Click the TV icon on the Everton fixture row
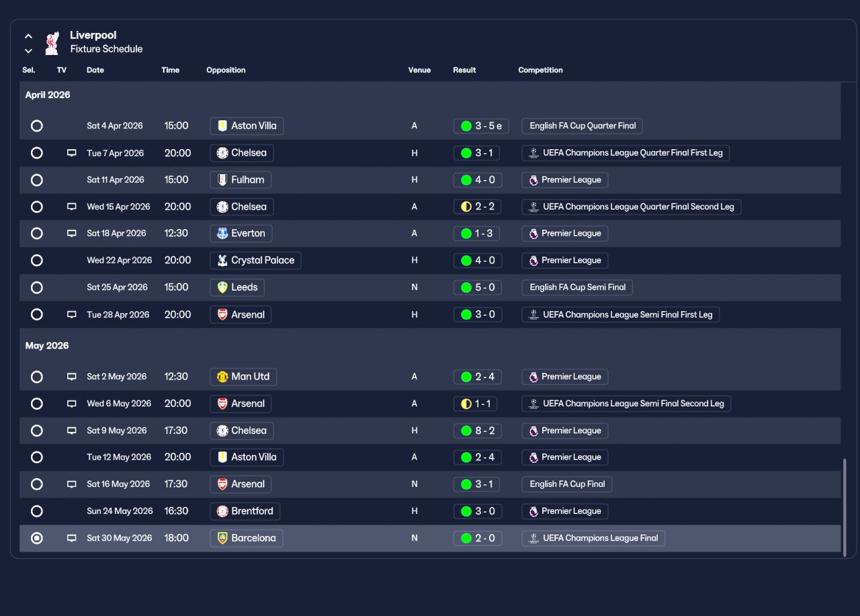The image size is (860, 616). coord(71,234)
